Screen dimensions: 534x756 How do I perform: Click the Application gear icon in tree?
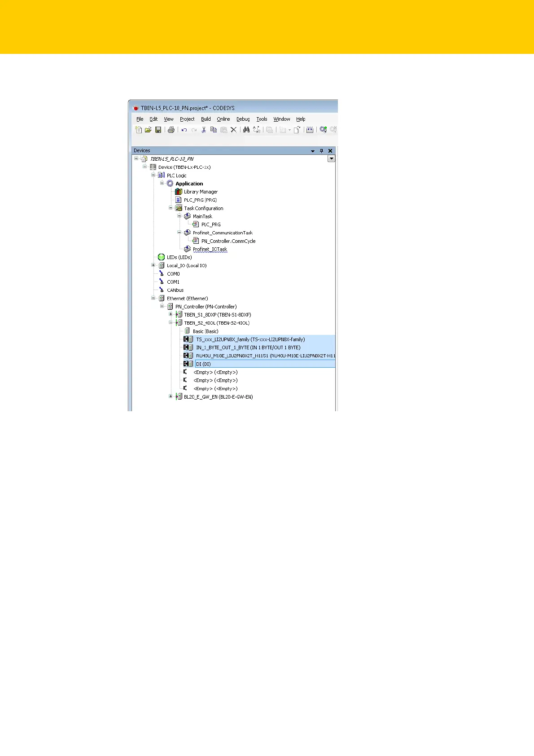(170, 184)
